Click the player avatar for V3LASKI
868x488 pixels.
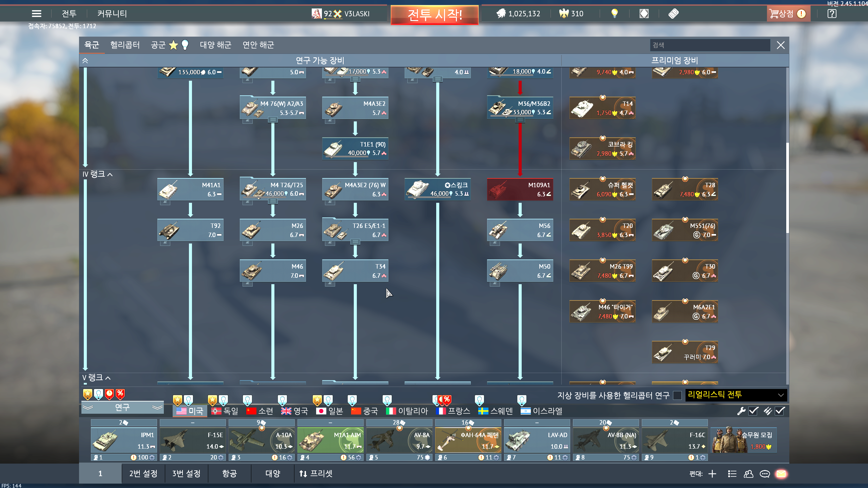(316, 14)
